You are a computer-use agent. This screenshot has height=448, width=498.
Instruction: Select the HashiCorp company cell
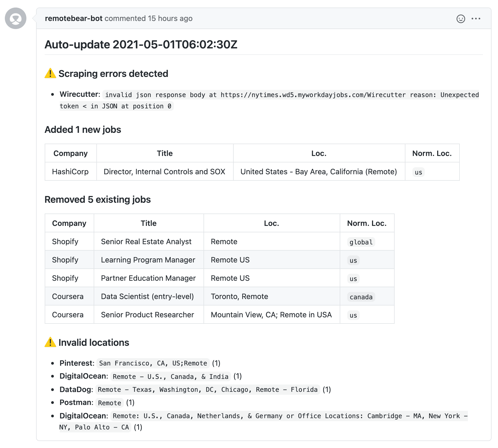70,172
